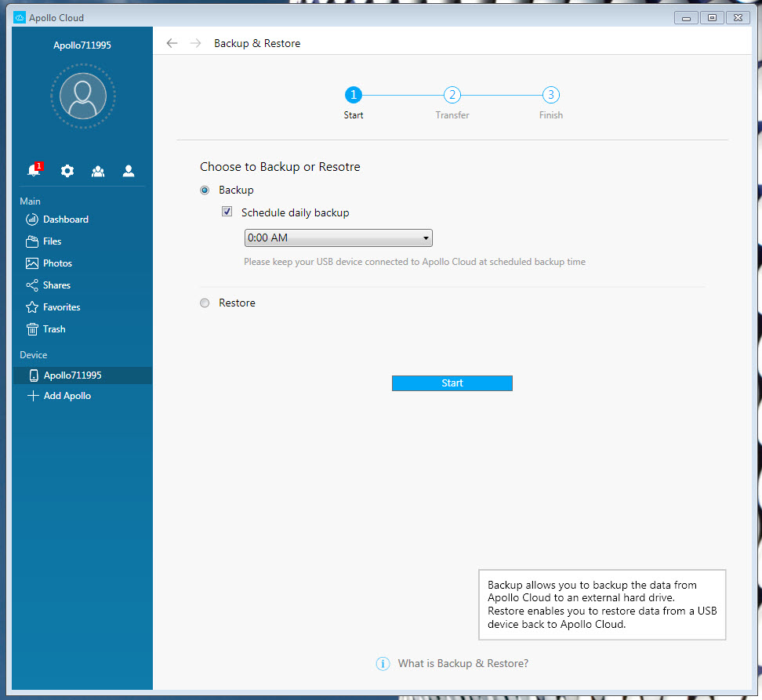Click the blue Start button
The width and height of the screenshot is (762, 700).
click(x=452, y=383)
